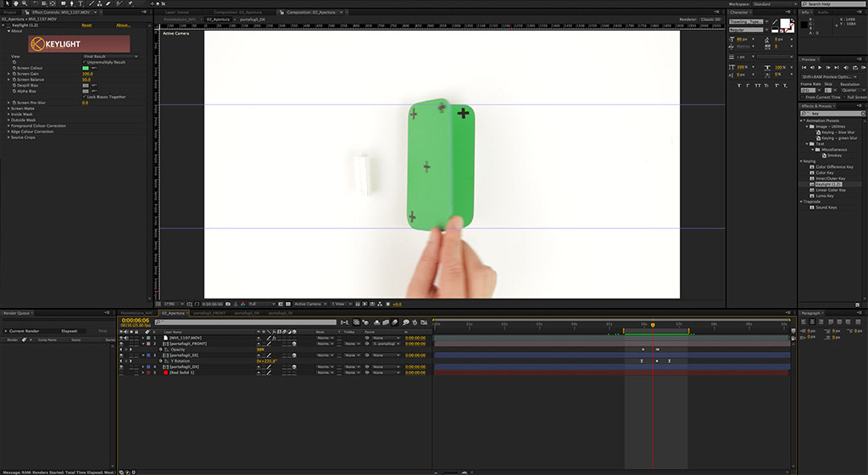Open the Keylight View dropdown
This screenshot has height=475, width=868.
[110, 57]
